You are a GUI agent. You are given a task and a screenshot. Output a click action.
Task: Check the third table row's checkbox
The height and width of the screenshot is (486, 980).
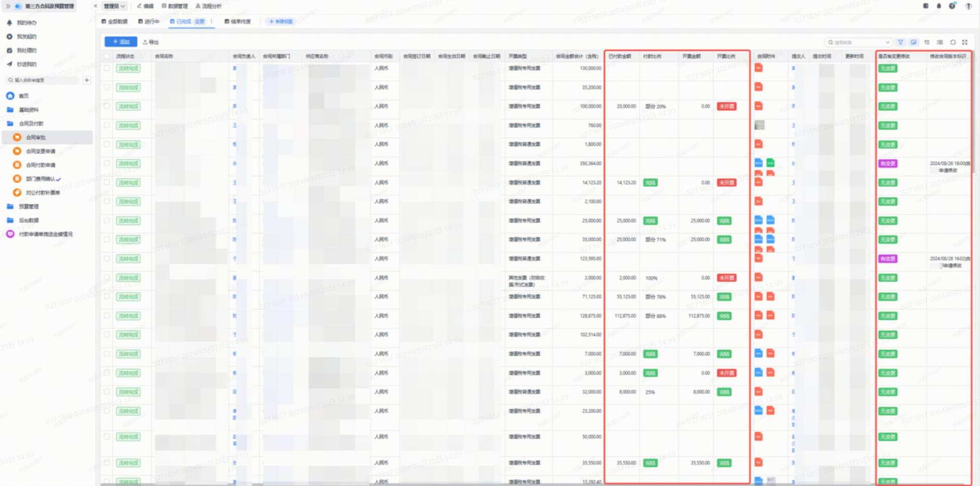pyautogui.click(x=106, y=106)
